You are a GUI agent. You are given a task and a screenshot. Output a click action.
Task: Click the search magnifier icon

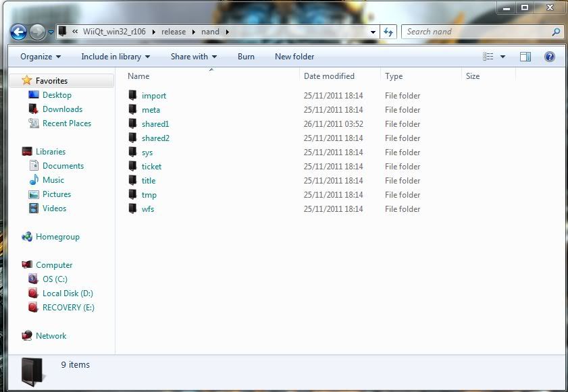pos(557,32)
